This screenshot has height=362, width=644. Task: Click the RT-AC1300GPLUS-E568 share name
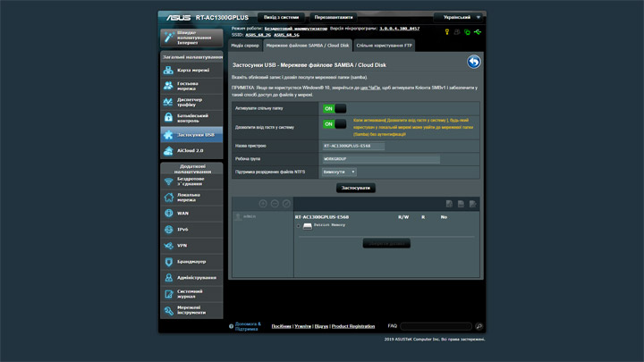(322, 217)
